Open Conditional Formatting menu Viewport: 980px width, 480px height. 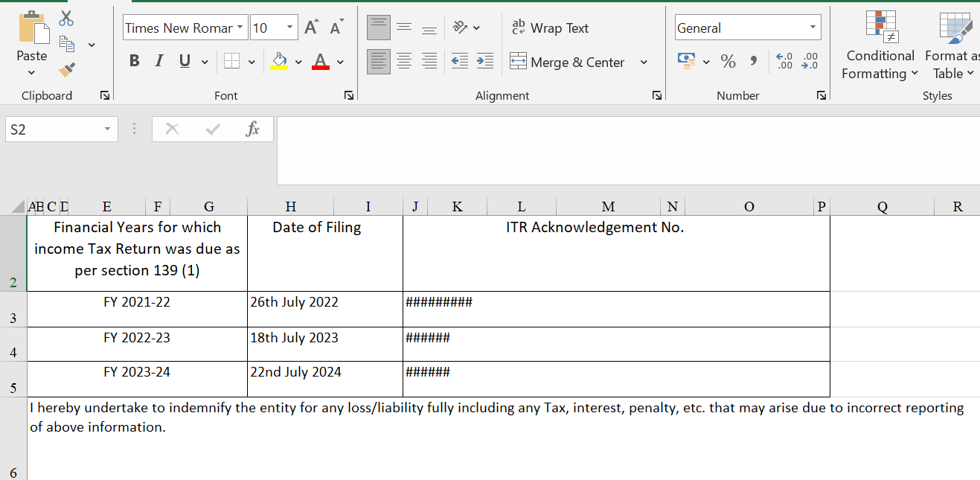coord(880,46)
